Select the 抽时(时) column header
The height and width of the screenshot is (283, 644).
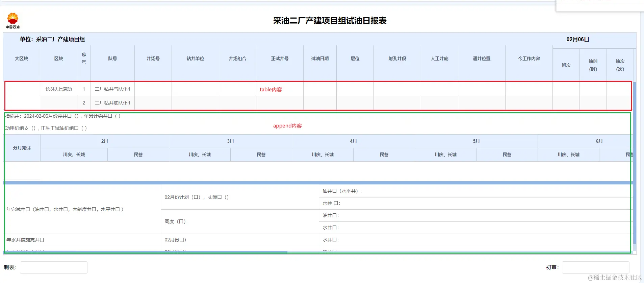(593, 65)
